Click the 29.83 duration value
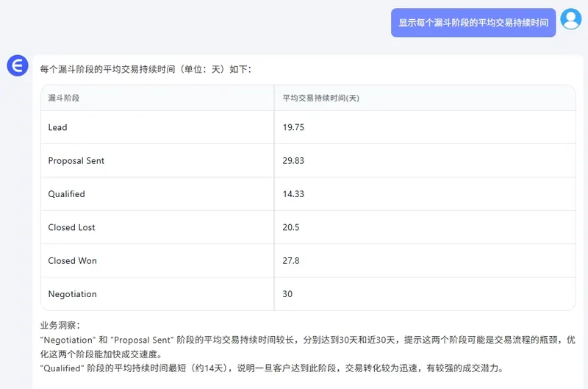Image resolution: width=588 pixels, height=389 pixels. (293, 161)
